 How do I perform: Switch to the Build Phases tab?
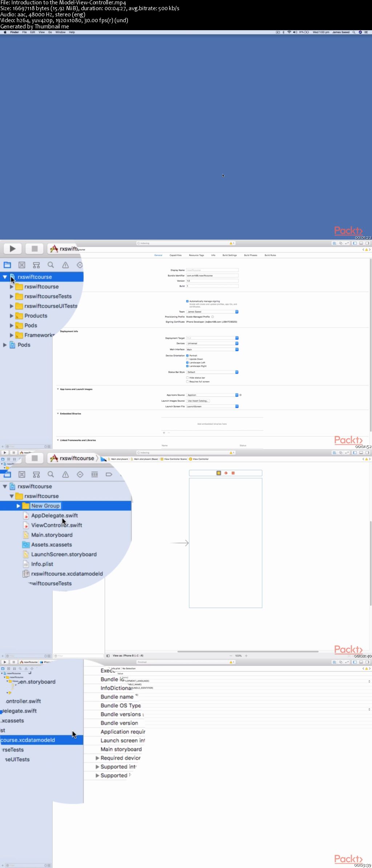[251, 255]
